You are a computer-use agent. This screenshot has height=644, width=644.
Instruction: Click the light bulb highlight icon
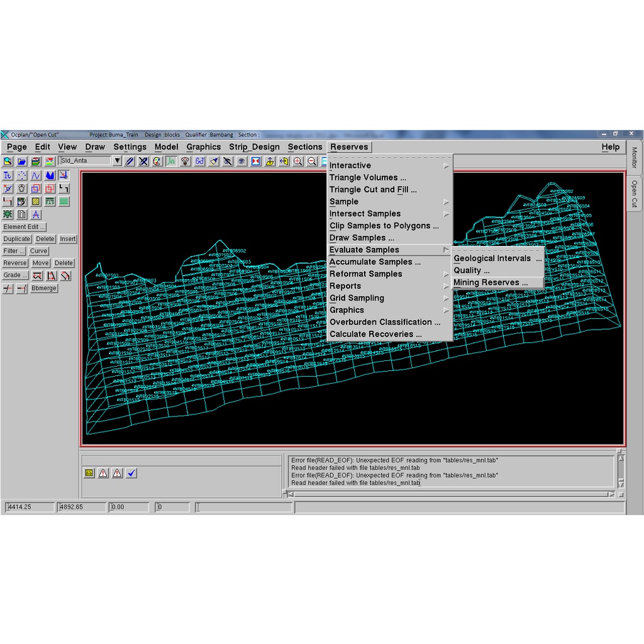coord(186,161)
